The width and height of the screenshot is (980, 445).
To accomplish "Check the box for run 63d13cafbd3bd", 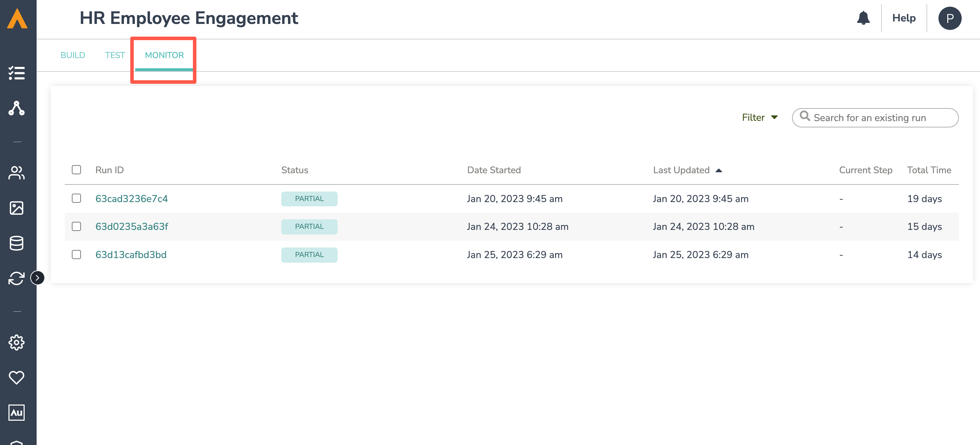I will click(x=76, y=255).
